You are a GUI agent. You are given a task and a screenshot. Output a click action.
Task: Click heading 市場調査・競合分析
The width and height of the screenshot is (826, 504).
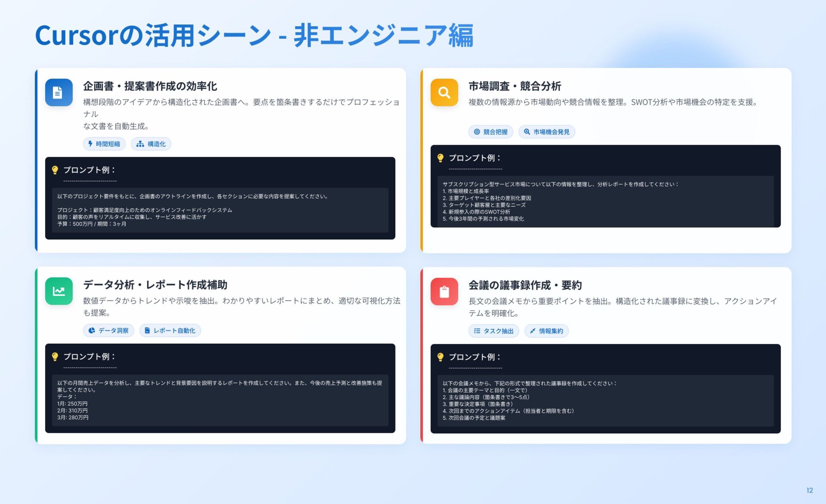tap(515, 86)
